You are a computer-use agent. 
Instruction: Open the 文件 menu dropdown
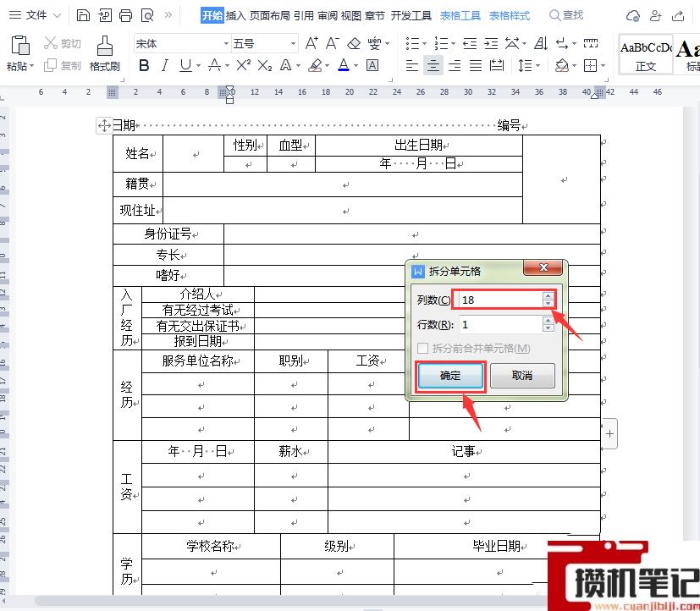tap(35, 15)
